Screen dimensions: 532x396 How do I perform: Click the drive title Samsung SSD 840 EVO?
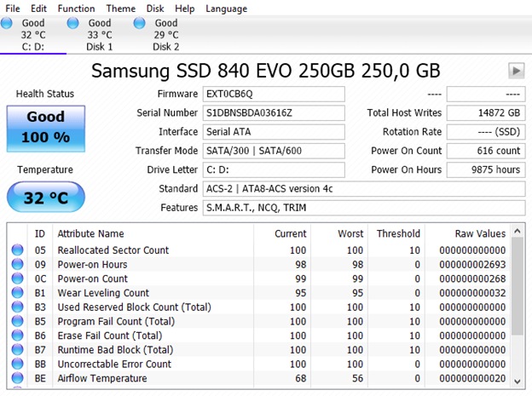click(266, 71)
